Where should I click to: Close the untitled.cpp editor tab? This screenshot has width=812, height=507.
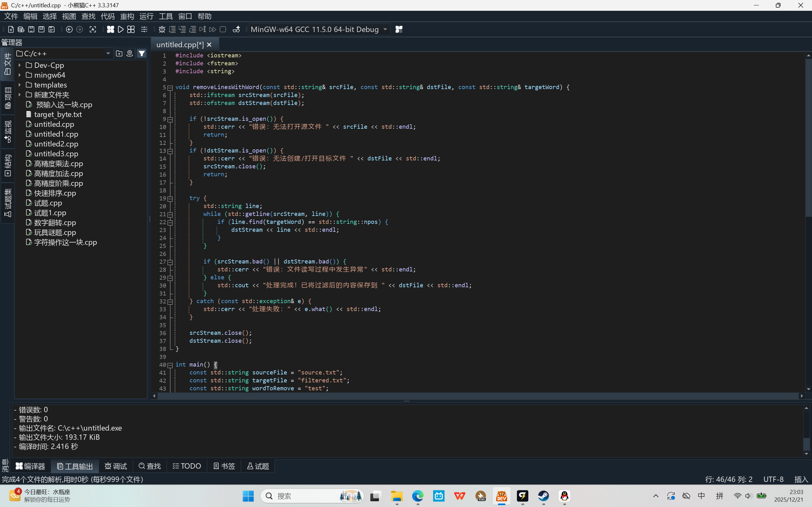[x=209, y=45]
